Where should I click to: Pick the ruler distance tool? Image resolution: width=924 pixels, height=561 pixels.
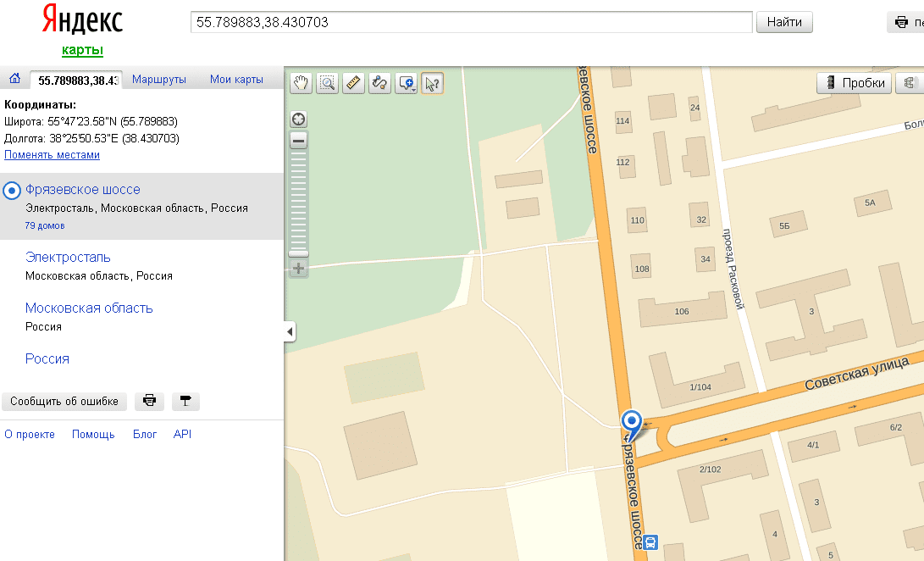353,83
